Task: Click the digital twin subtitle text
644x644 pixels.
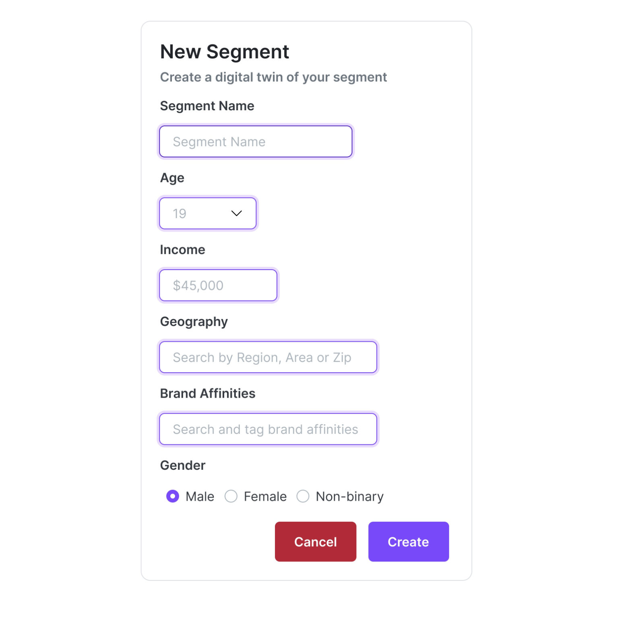Action: (274, 77)
